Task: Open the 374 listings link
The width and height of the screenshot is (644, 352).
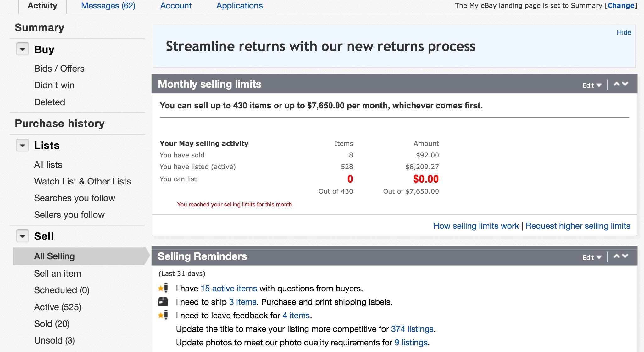Action: coord(412,329)
